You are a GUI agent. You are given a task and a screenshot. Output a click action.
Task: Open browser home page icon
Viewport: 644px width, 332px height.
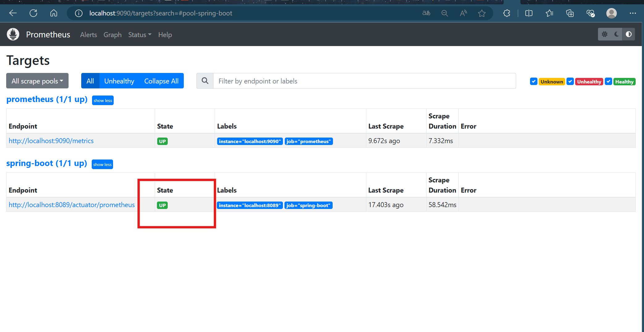54,13
